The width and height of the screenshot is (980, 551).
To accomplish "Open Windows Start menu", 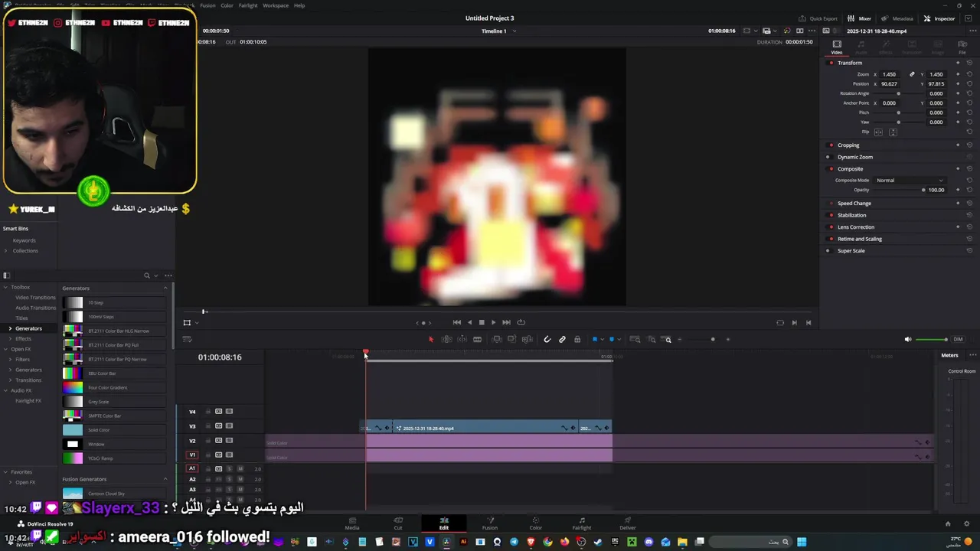I will (802, 542).
